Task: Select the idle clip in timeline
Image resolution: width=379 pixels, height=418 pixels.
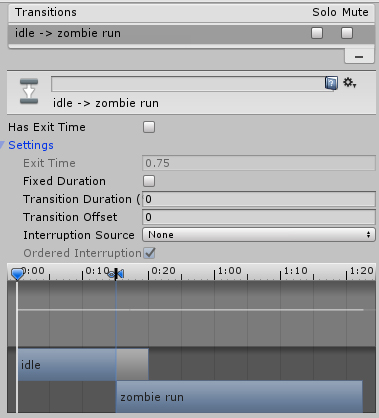Action: tap(66, 365)
